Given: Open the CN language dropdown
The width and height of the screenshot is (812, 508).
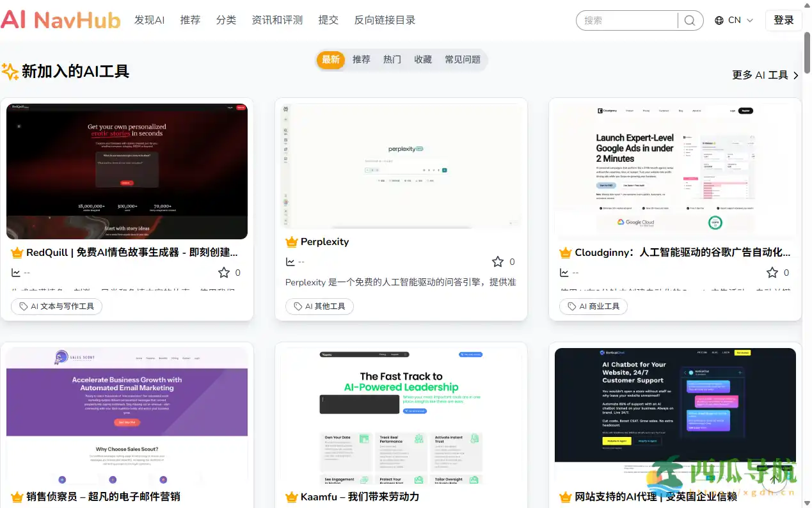Looking at the screenshot, I should coord(735,20).
